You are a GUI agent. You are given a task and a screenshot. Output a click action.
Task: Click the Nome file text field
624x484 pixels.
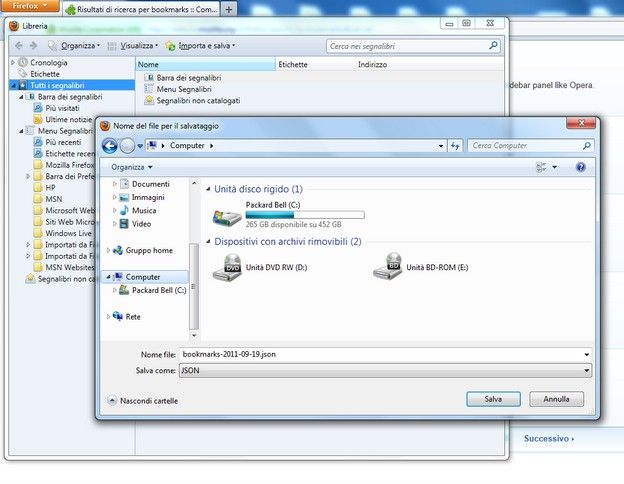click(381, 354)
